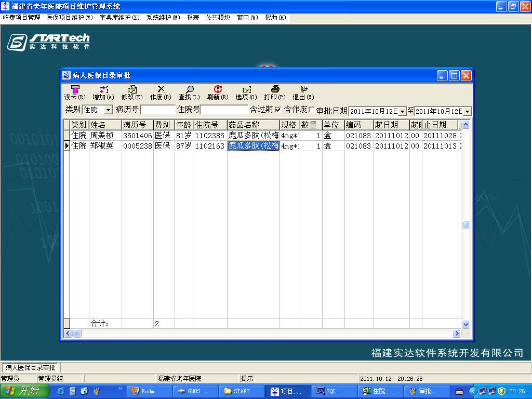
Task: Open the 字典库维护(Z) menu
Action: click(119, 18)
